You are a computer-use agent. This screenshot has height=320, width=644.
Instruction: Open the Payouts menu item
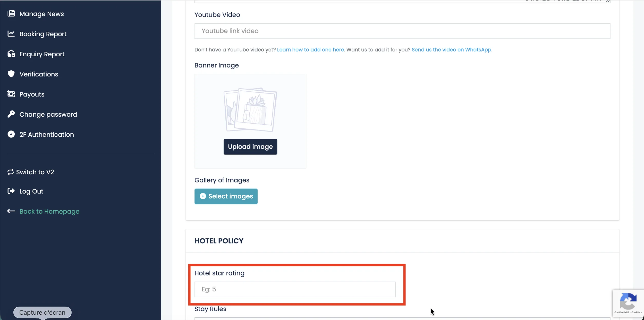[32, 94]
